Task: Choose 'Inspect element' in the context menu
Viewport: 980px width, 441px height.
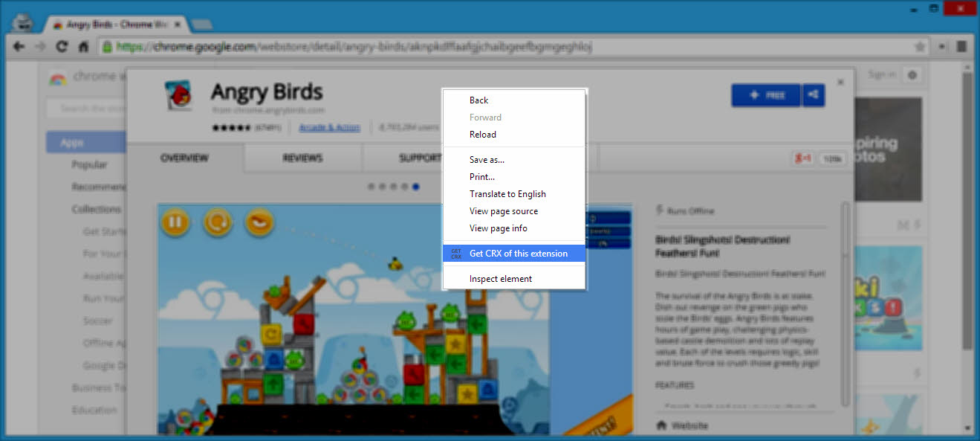Action: (501, 278)
